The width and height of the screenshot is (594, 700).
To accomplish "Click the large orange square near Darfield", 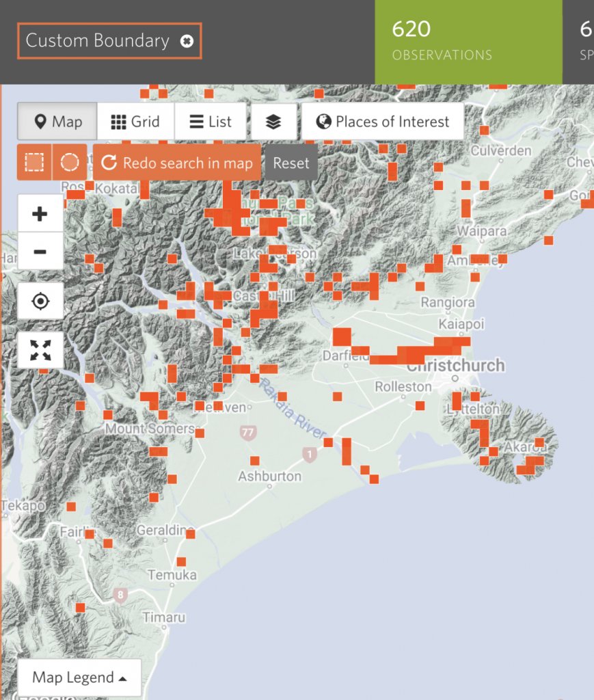I will pos(342,337).
